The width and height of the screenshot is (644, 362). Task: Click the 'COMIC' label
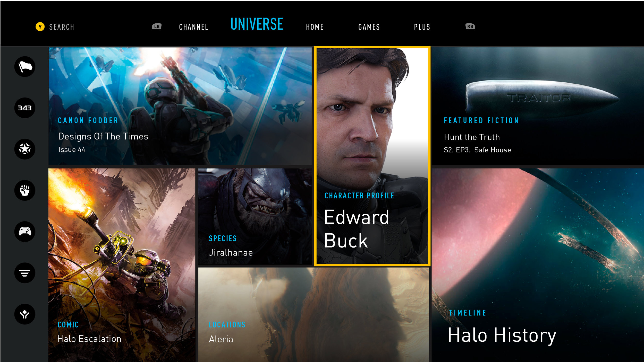click(x=68, y=325)
